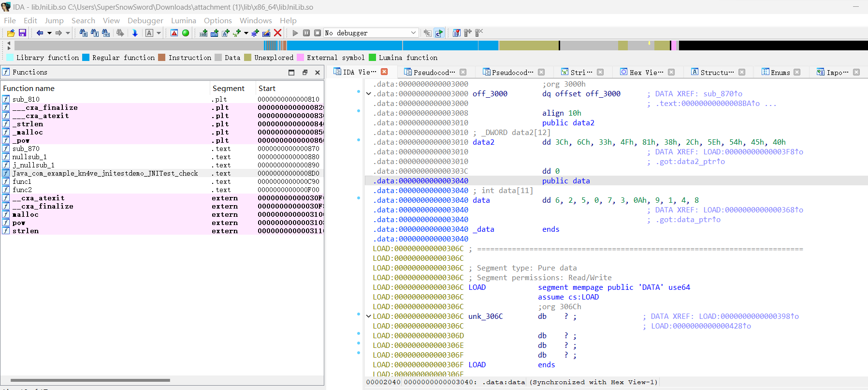Screen dimensions: 868x390
Task: Click the blue Jump back arrow
Action: tap(40, 33)
